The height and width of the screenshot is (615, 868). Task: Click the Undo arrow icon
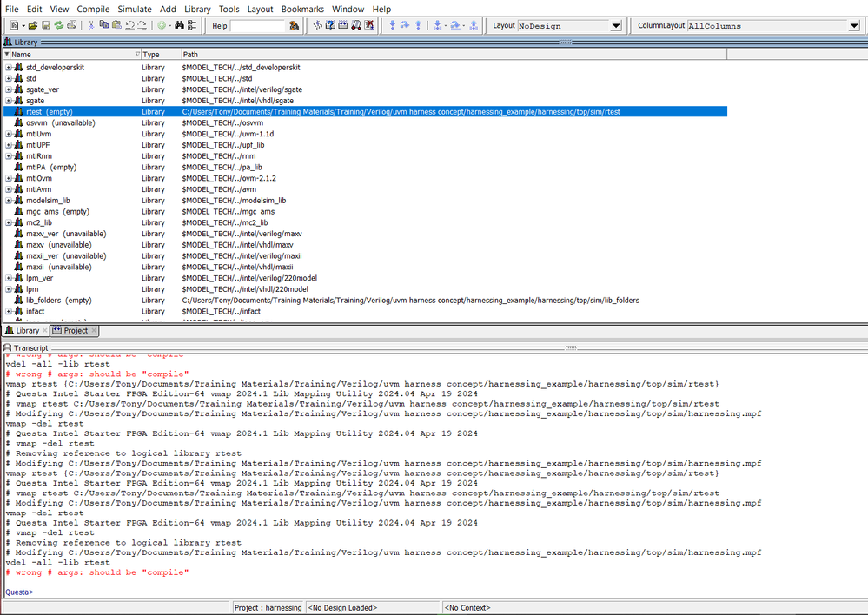(129, 26)
